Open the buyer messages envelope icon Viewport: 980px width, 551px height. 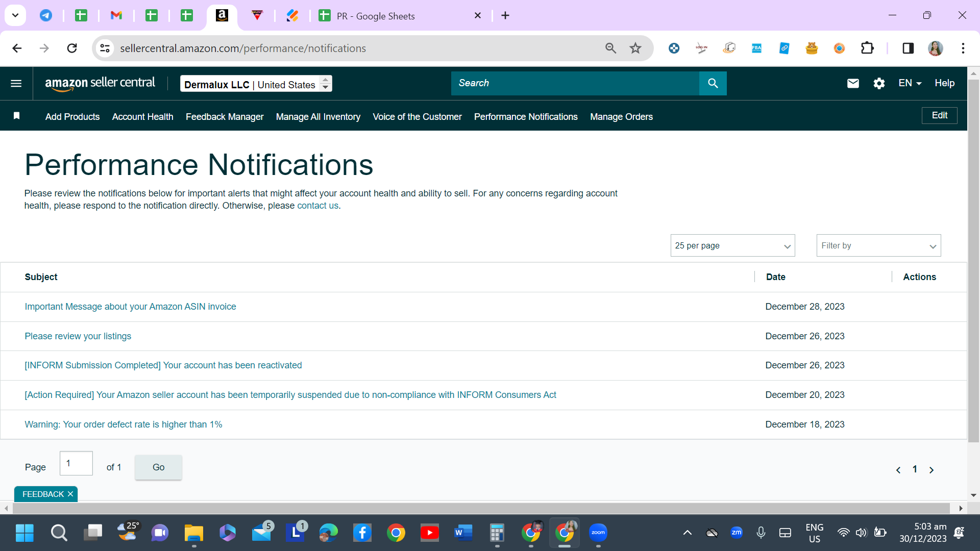click(x=853, y=83)
